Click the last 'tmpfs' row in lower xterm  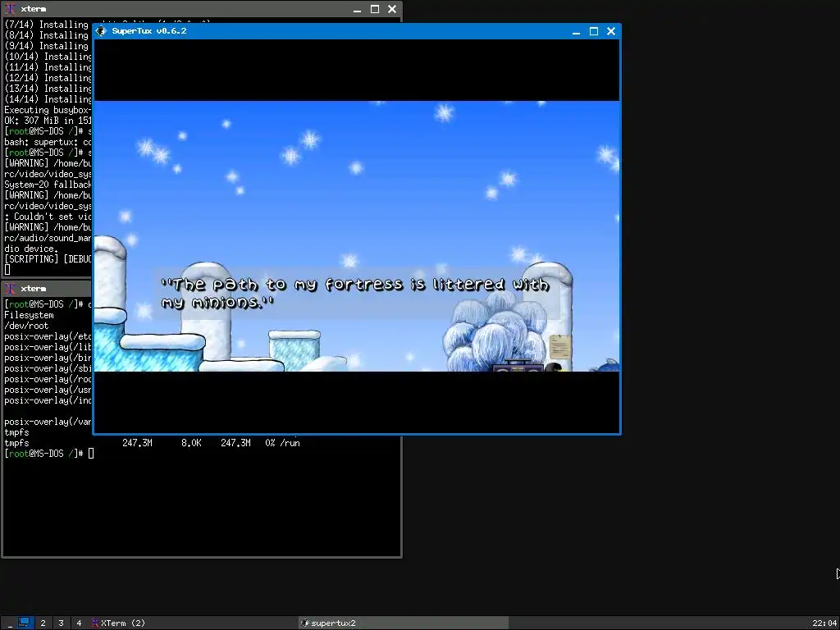click(x=16, y=443)
